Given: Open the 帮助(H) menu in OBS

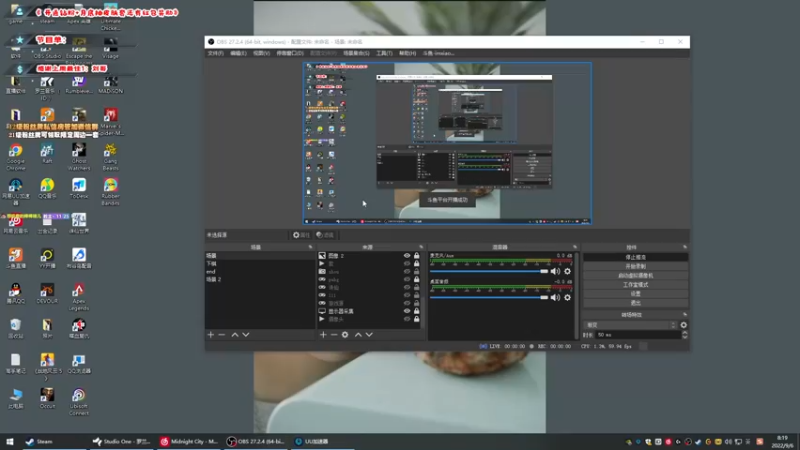Looking at the screenshot, I should [x=407, y=53].
